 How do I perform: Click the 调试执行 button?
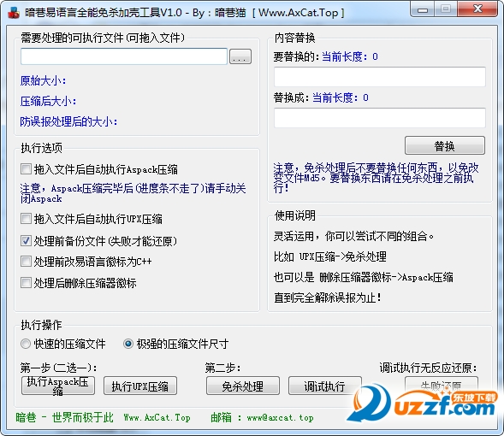coord(325,386)
